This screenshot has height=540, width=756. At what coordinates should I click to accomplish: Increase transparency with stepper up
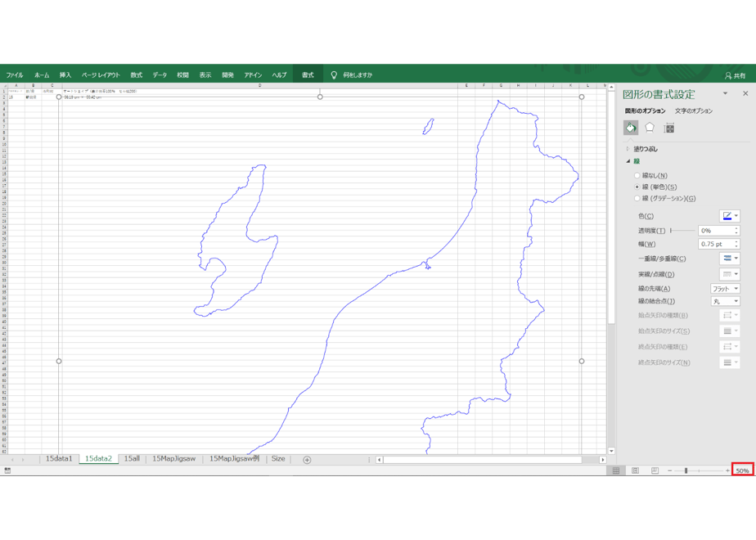(x=736, y=228)
